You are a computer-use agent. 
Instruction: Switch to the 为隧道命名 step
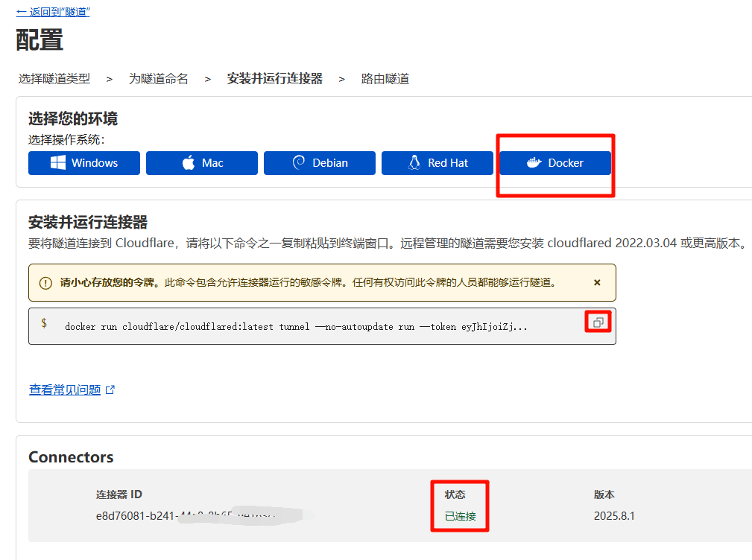point(159,79)
